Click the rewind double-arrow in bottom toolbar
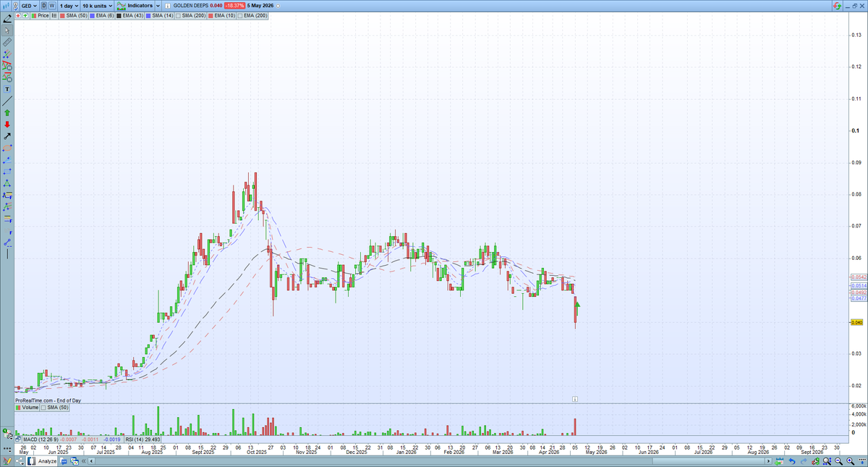Image resolution: width=868 pixels, height=467 pixels. 83,461
